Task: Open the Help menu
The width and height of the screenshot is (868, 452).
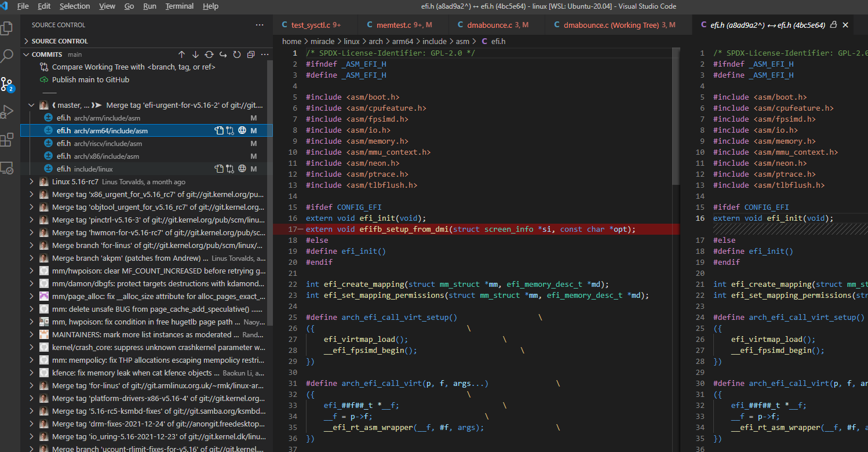Action: coord(211,6)
